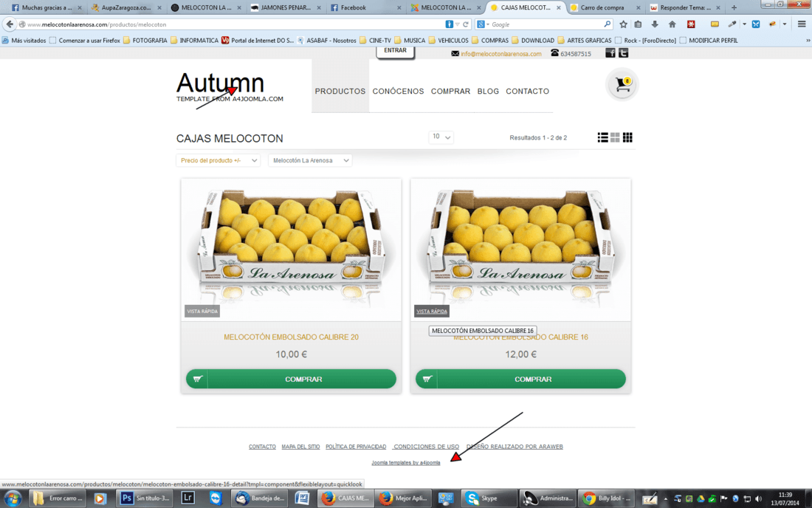Switch to list view layout
This screenshot has height=508, width=812.
(x=602, y=137)
